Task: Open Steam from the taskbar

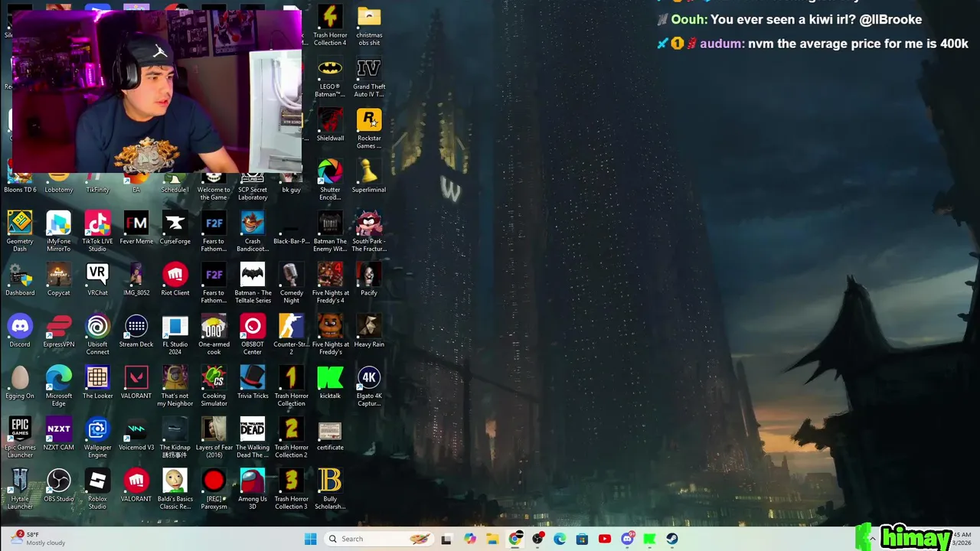Action: point(672,539)
